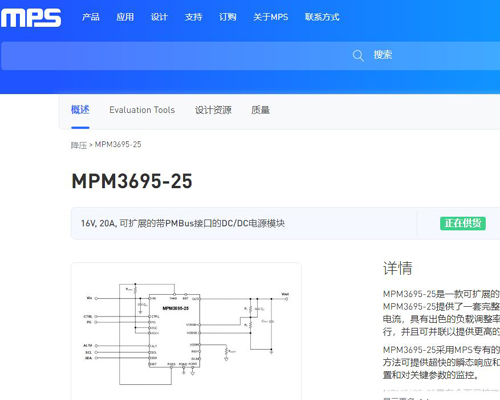Click the MPM3695-25 breadcrumb text

118,144
